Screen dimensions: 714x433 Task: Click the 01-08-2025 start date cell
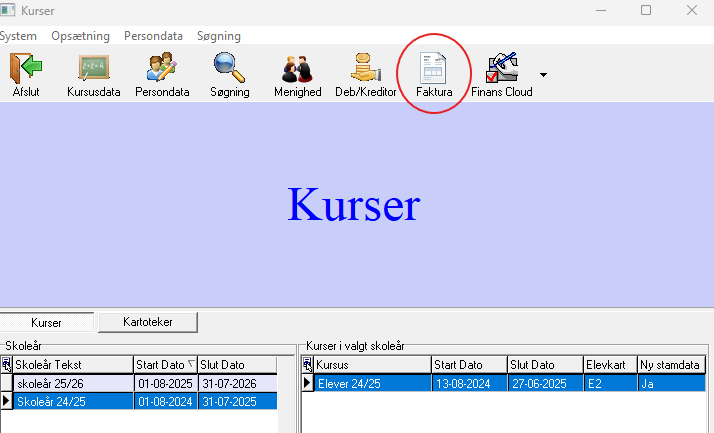click(166, 383)
